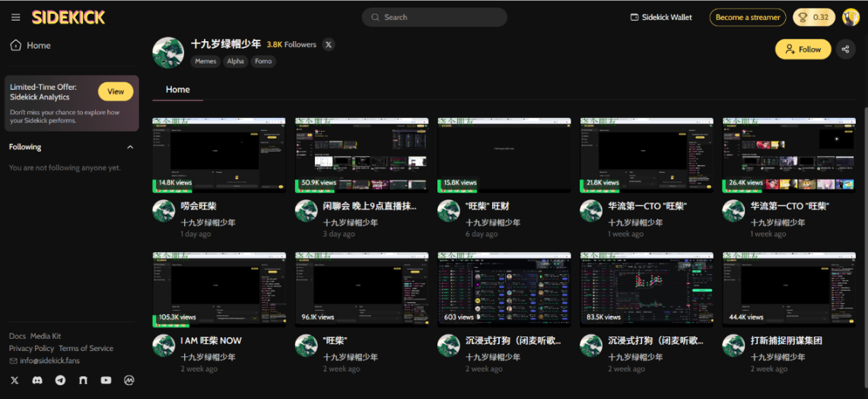The width and height of the screenshot is (868, 399).
Task: View the Sidekick Analytics limited-time offer
Action: [x=116, y=91]
